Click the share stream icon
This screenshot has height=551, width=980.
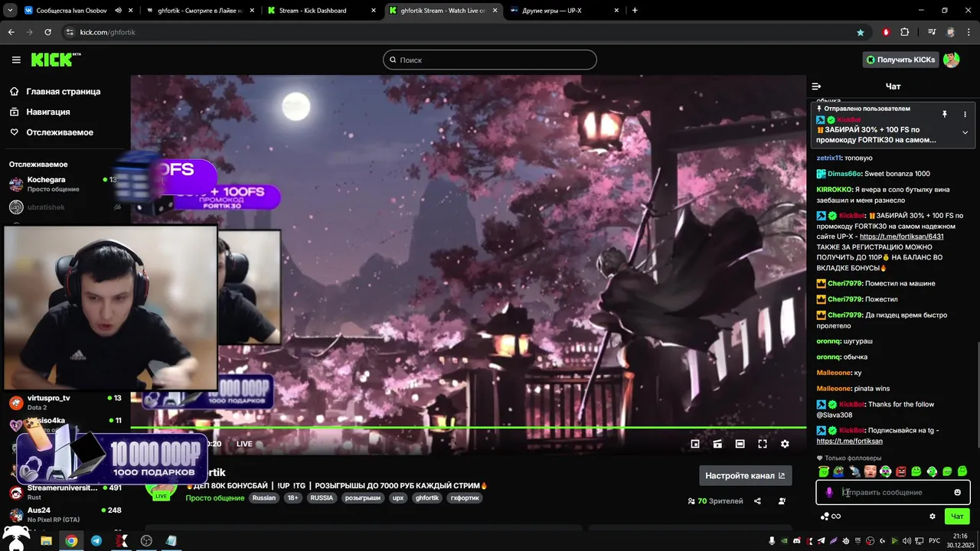coord(757,501)
